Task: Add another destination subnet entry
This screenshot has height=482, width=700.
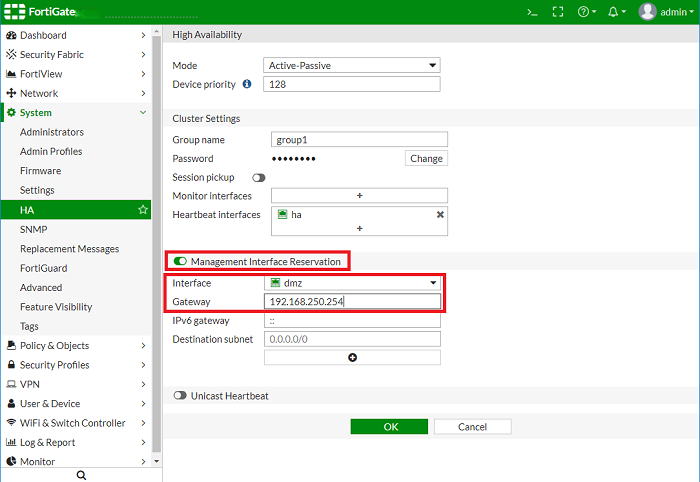Action: [x=352, y=357]
